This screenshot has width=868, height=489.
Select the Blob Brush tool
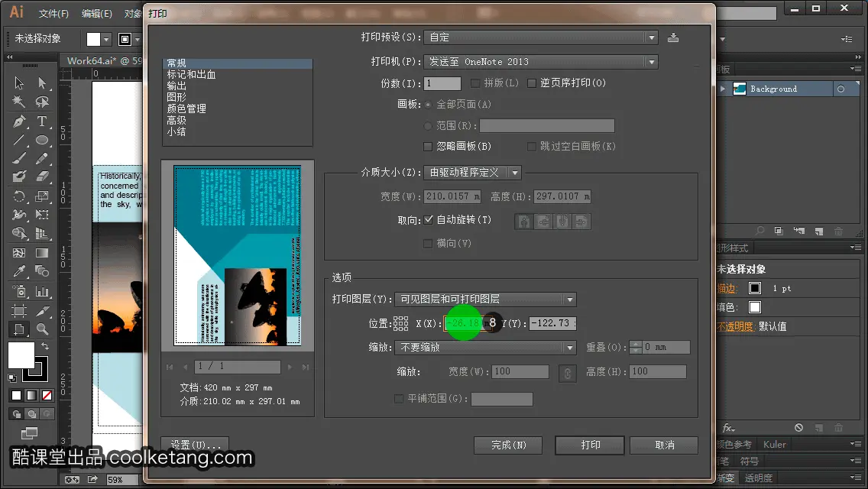pyautogui.click(x=19, y=176)
